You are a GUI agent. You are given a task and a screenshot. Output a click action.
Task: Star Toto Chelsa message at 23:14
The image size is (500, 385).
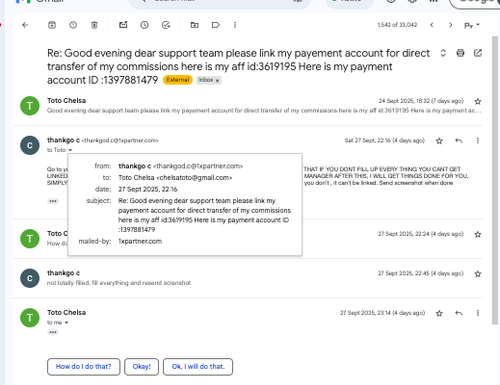439,313
